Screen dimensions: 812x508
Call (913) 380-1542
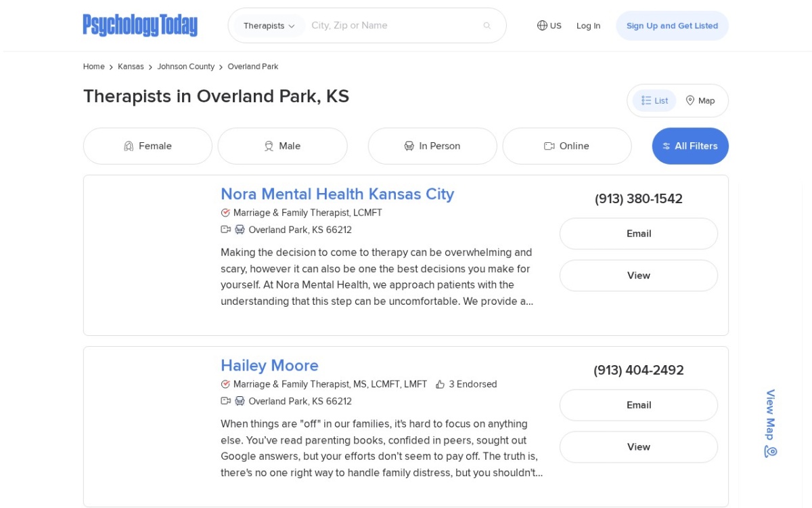[639, 198]
